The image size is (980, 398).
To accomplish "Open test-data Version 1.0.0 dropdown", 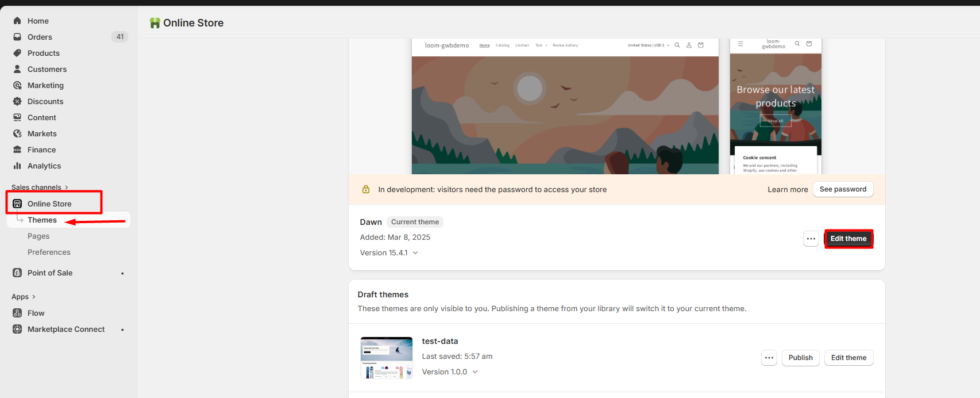I will (475, 372).
